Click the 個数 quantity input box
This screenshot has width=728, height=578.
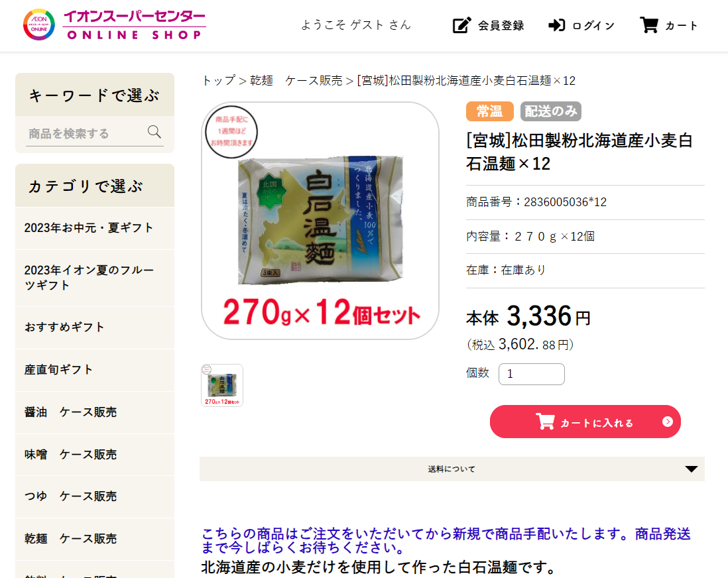(x=532, y=374)
